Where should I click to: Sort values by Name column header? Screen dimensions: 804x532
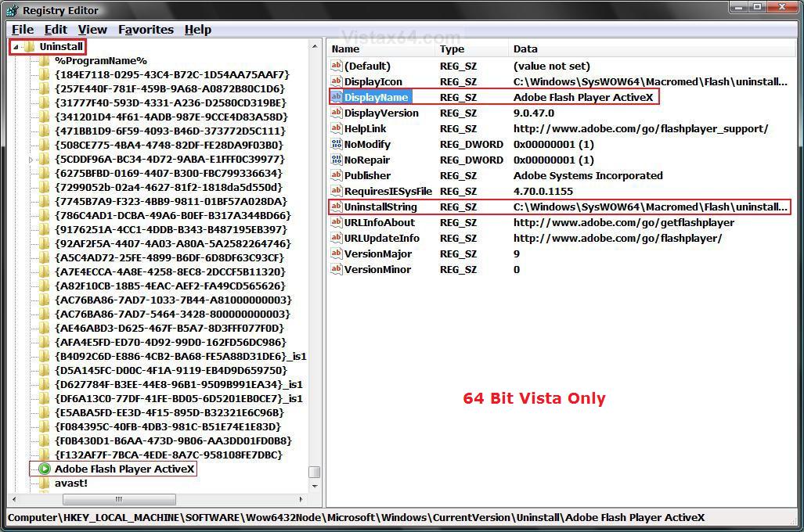[x=380, y=49]
